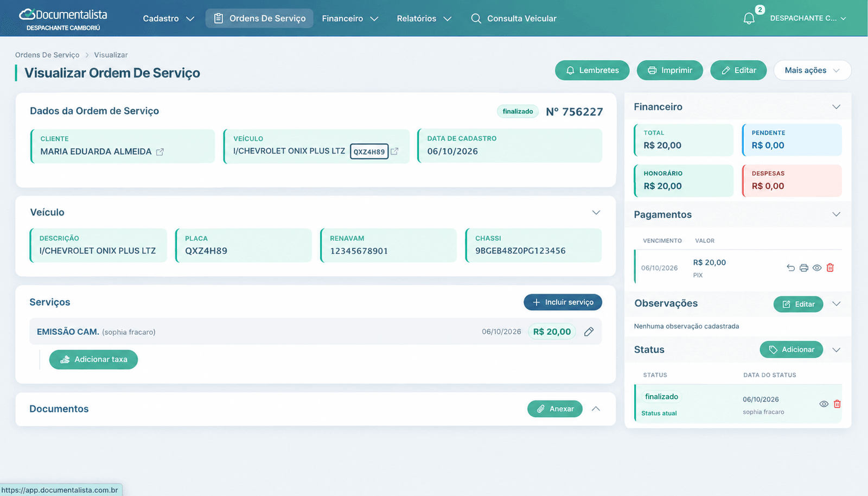Click the header Editar button

pos(738,70)
